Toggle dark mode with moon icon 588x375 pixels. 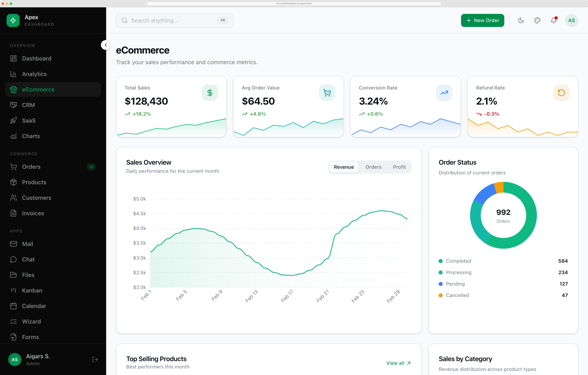521,20
